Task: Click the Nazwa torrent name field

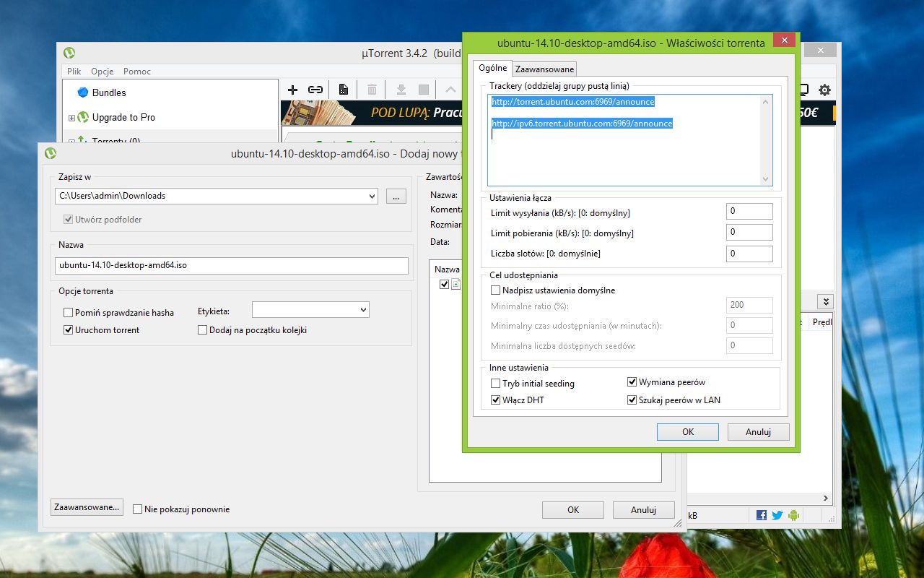Action: pos(232,266)
